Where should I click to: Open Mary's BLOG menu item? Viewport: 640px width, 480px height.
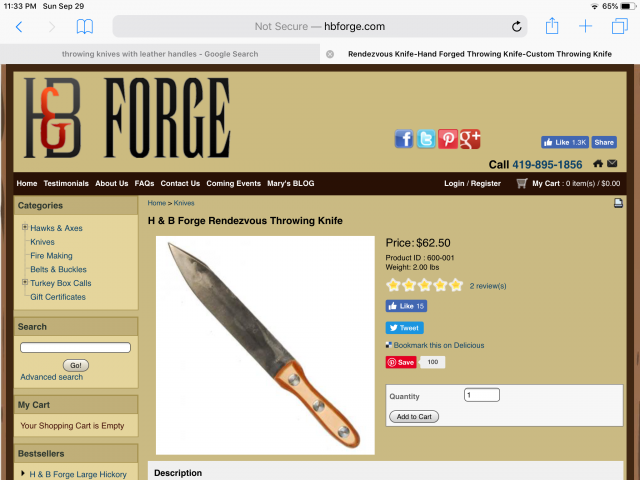[291, 183]
